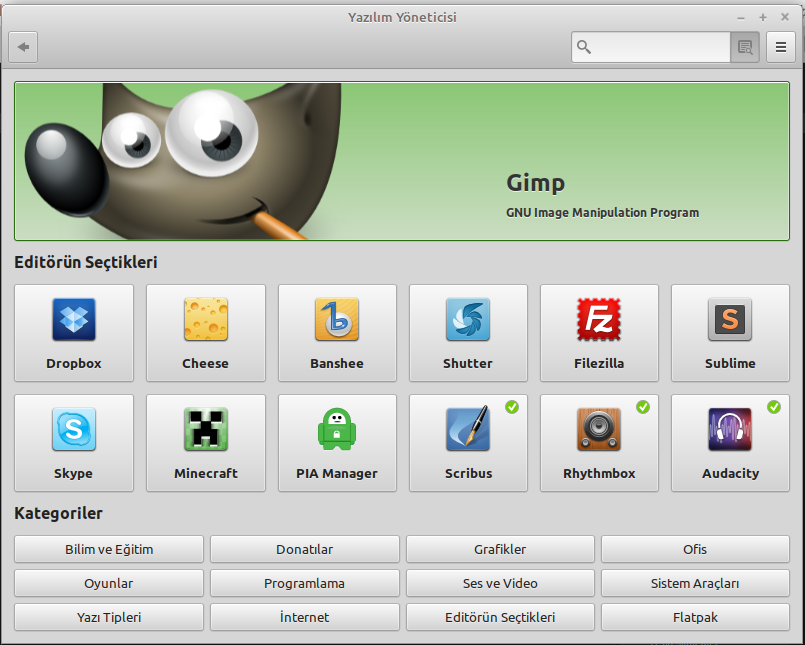Browse the Ofis category
Screen dimensions: 805x645
click(x=695, y=549)
